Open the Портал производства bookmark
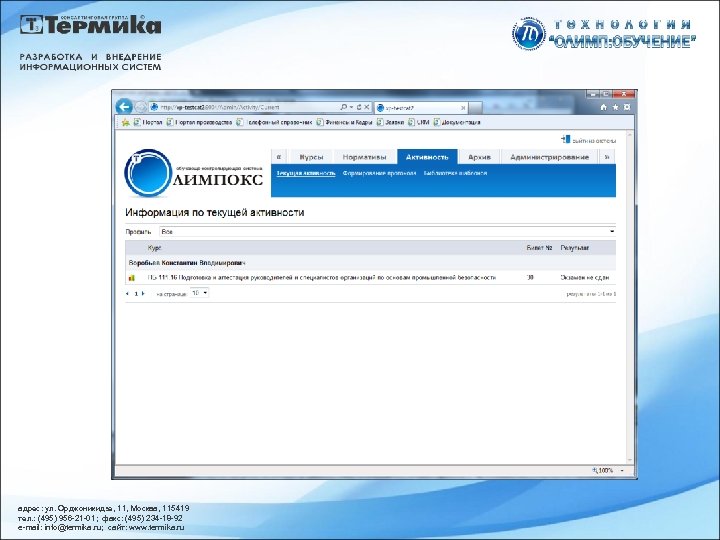720x540 pixels. 199,122
